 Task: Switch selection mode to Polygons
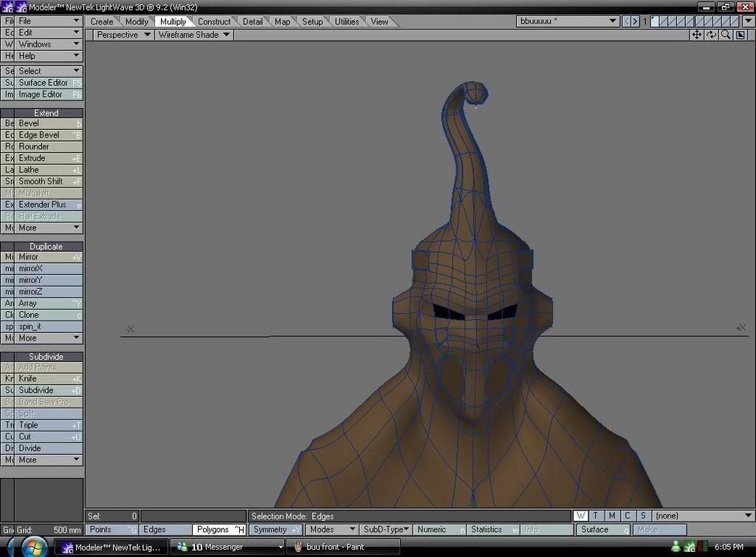pyautogui.click(x=219, y=530)
